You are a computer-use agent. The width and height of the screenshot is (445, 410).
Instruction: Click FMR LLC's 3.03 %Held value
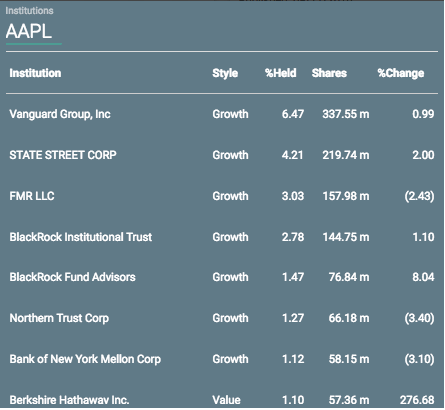pos(293,196)
